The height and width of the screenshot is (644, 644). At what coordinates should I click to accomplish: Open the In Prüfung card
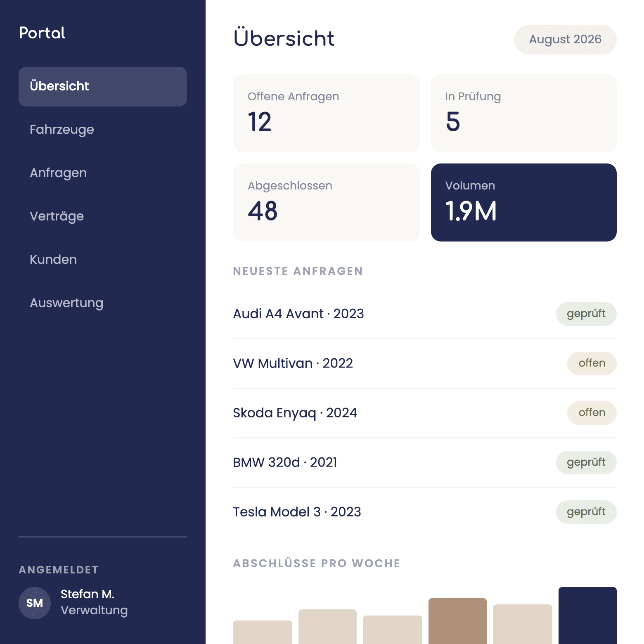524,113
